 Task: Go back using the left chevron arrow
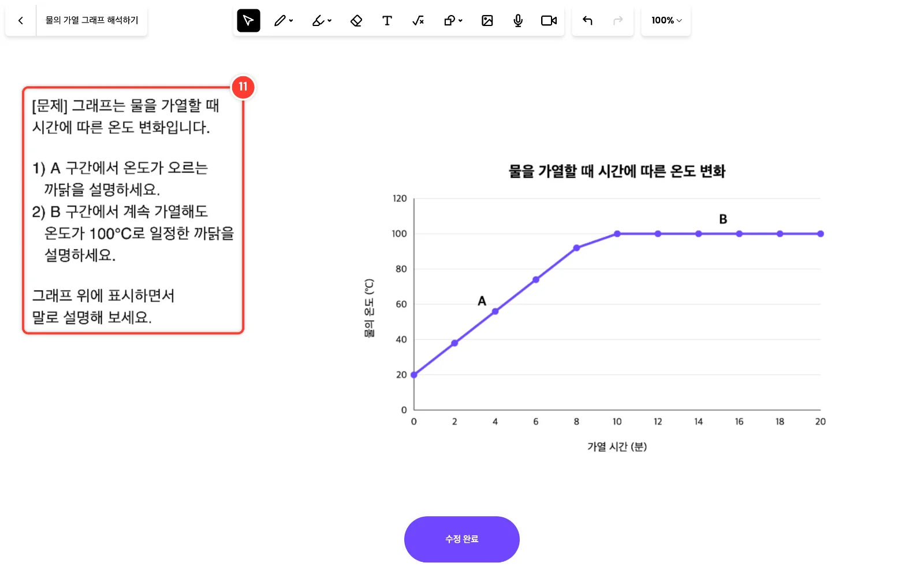pyautogui.click(x=21, y=21)
